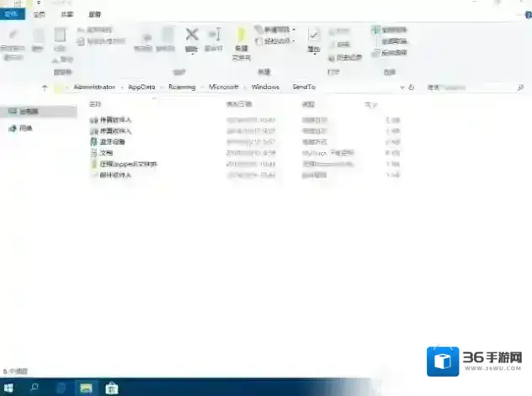Sort by the Name column header
532x396 pixels.
click(95, 104)
